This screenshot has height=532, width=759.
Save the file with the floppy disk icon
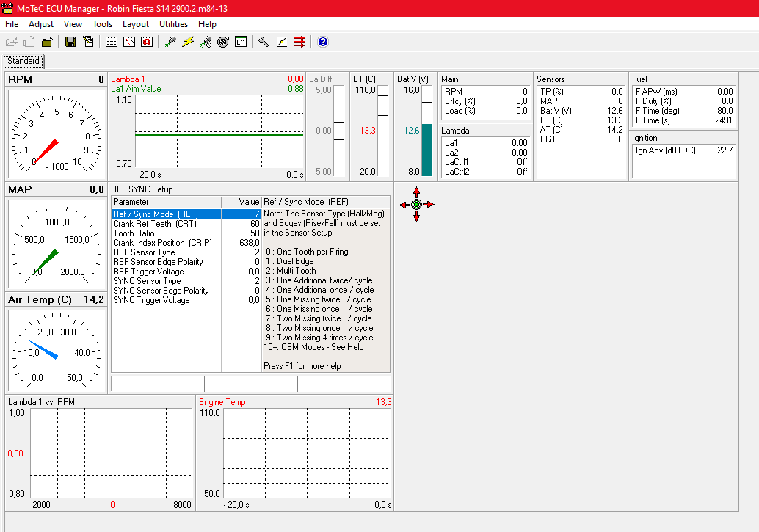tap(70, 42)
